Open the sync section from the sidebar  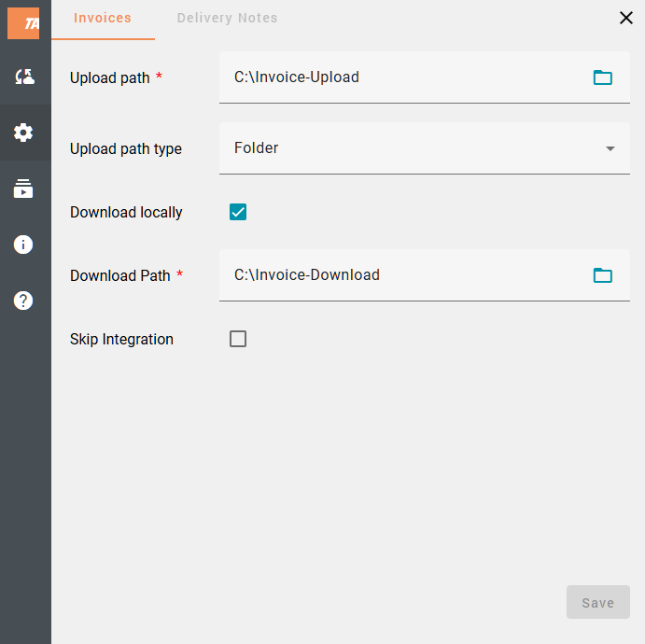pyautogui.click(x=24, y=77)
